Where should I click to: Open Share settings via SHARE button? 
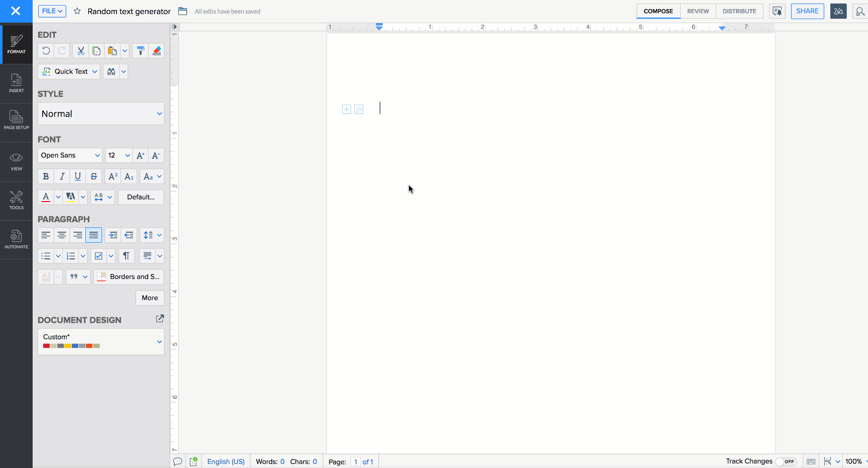(807, 11)
